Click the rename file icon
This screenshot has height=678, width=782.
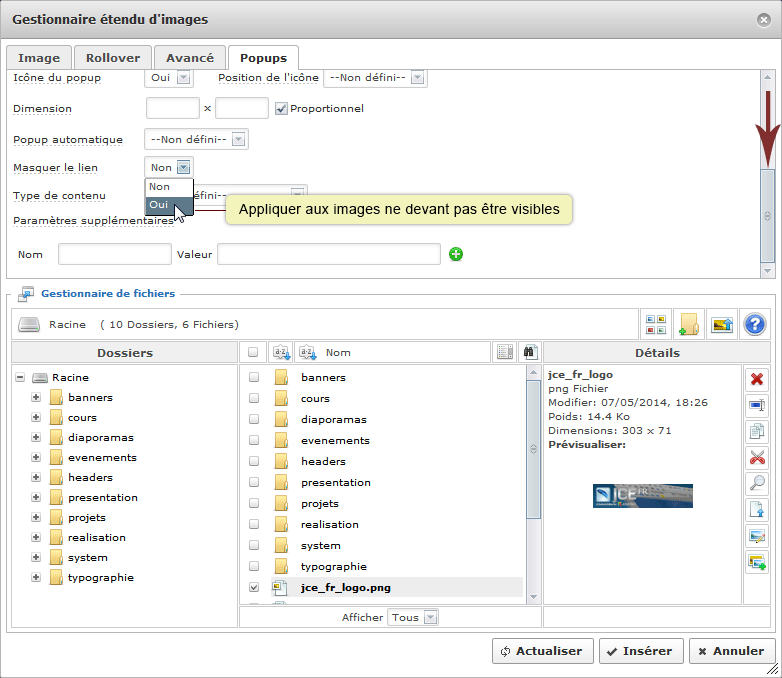[756, 405]
